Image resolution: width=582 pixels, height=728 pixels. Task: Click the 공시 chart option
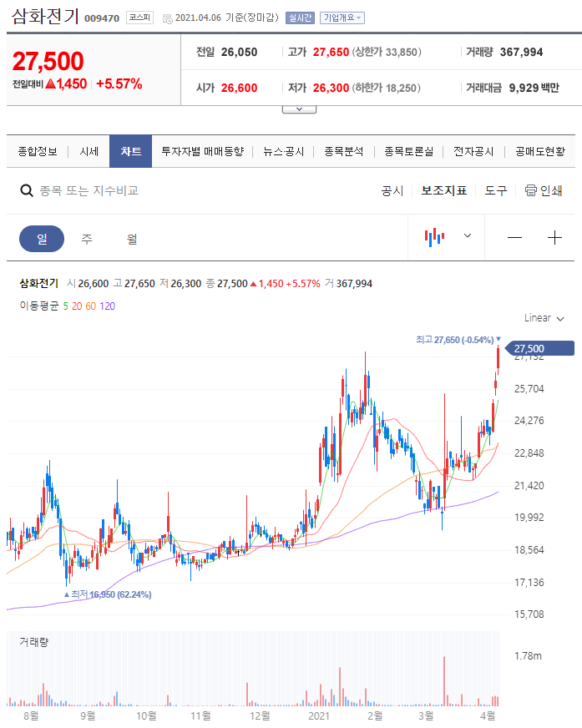[392, 191]
